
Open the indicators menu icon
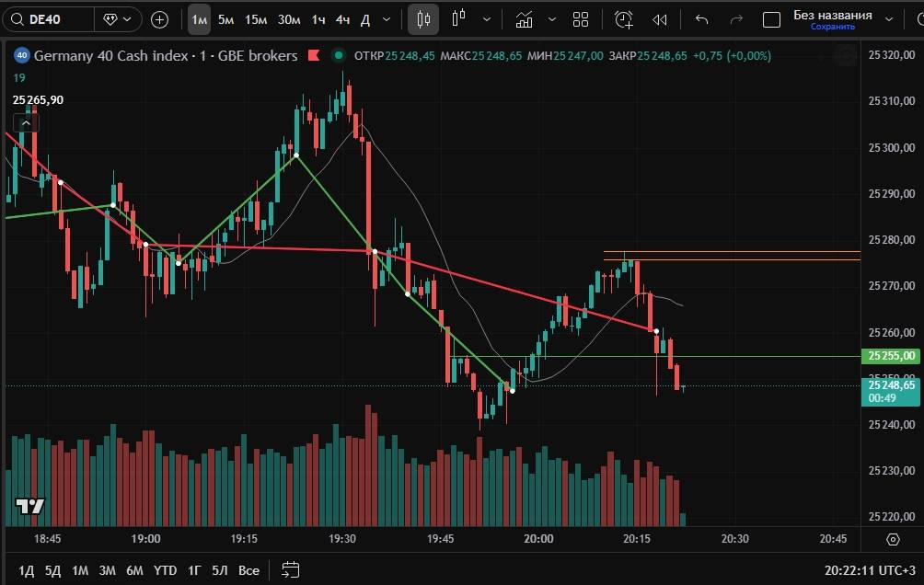coord(524,19)
